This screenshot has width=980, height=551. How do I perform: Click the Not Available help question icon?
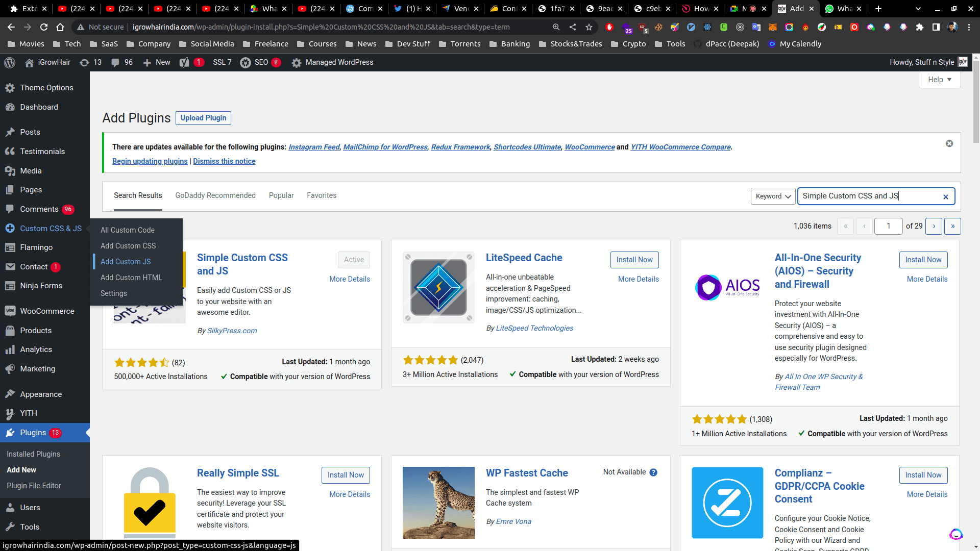(x=653, y=472)
